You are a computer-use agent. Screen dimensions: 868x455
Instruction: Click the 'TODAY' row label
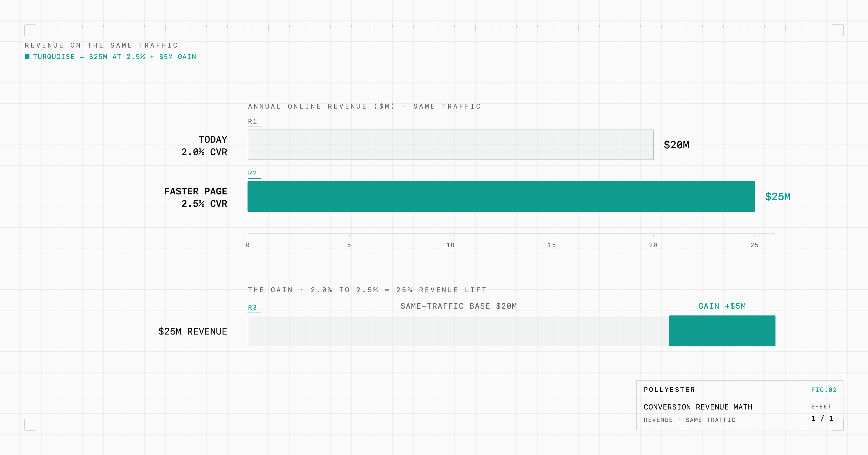click(213, 140)
